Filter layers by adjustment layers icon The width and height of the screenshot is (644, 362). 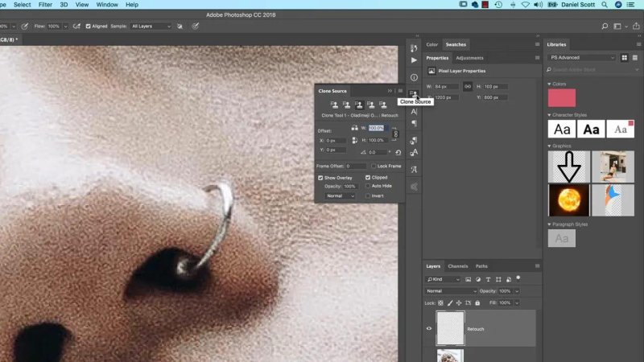(478, 279)
